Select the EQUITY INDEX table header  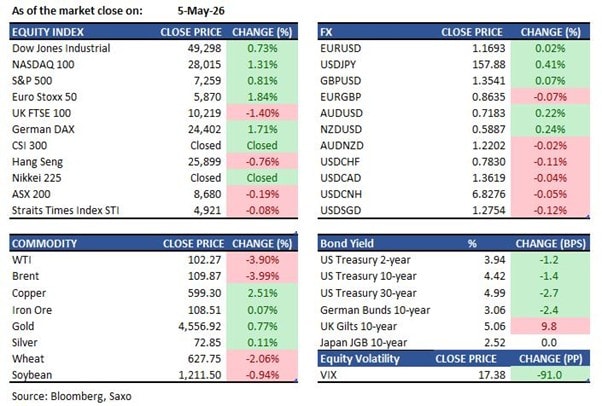(48, 32)
